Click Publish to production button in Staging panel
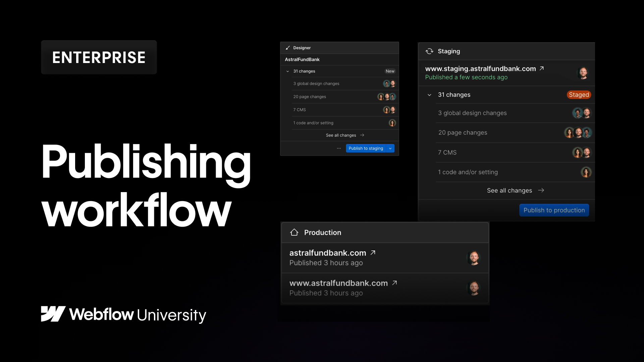This screenshot has height=362, width=644. pos(554,210)
